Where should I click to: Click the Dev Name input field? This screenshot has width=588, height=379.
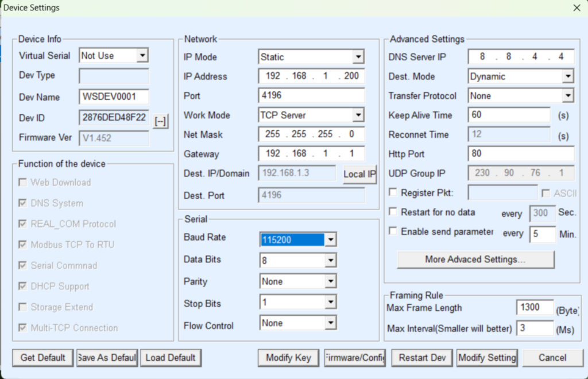(x=114, y=96)
